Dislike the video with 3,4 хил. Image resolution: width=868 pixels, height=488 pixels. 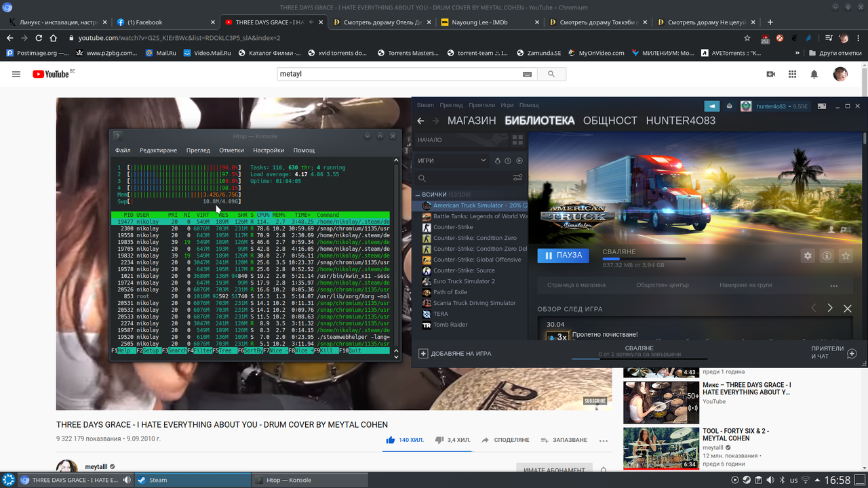pyautogui.click(x=452, y=440)
